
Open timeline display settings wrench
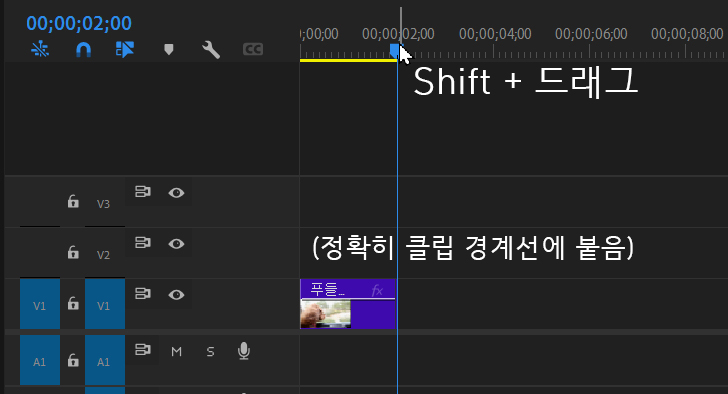tap(211, 49)
